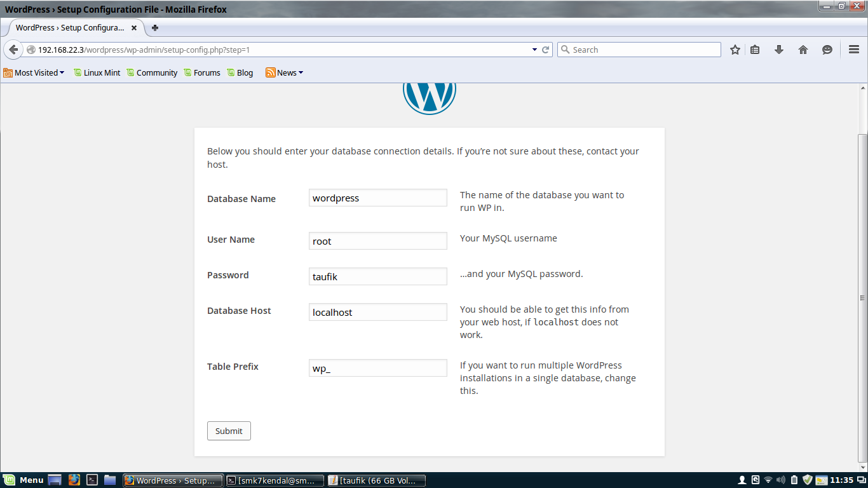Open the Community bookmark
The height and width of the screenshot is (488, 868).
coord(152,72)
